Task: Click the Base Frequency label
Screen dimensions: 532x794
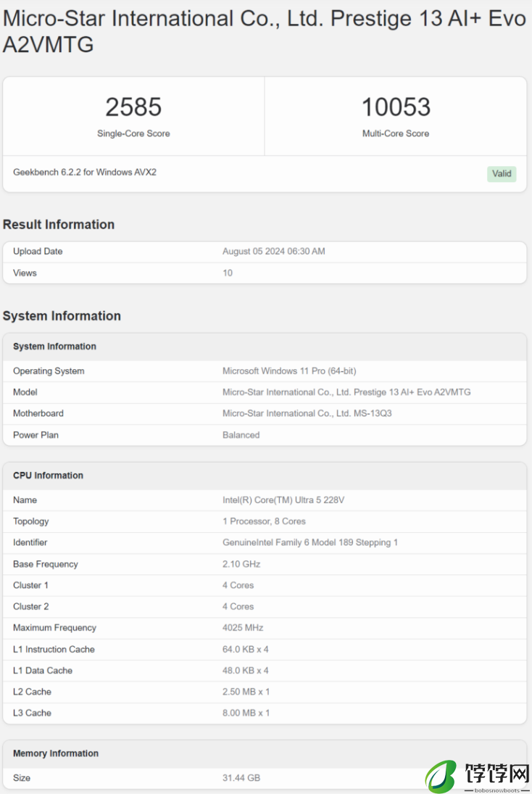Action: (x=46, y=564)
